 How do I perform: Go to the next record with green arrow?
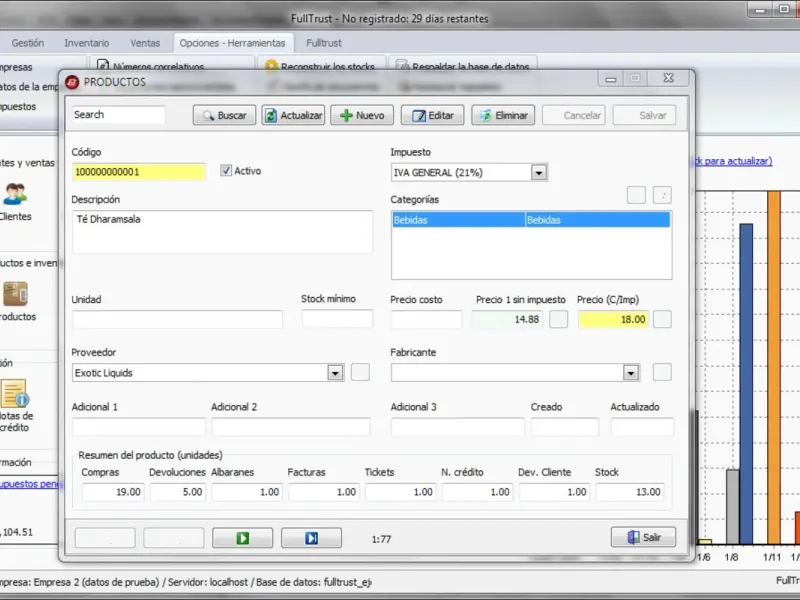(x=242, y=538)
